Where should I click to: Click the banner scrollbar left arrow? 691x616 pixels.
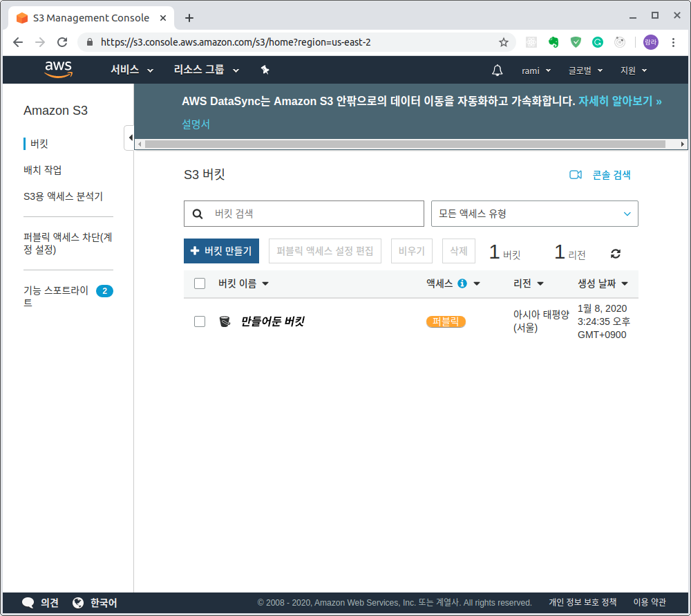pos(140,144)
